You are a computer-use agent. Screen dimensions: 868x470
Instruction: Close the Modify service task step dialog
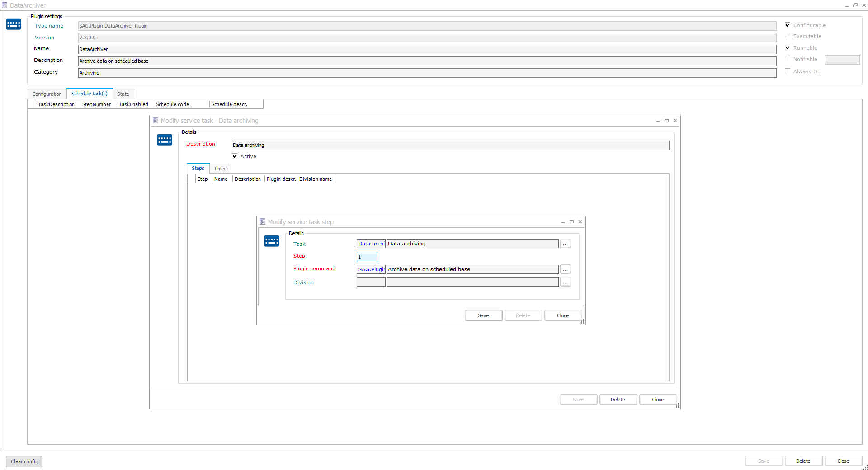coord(580,222)
